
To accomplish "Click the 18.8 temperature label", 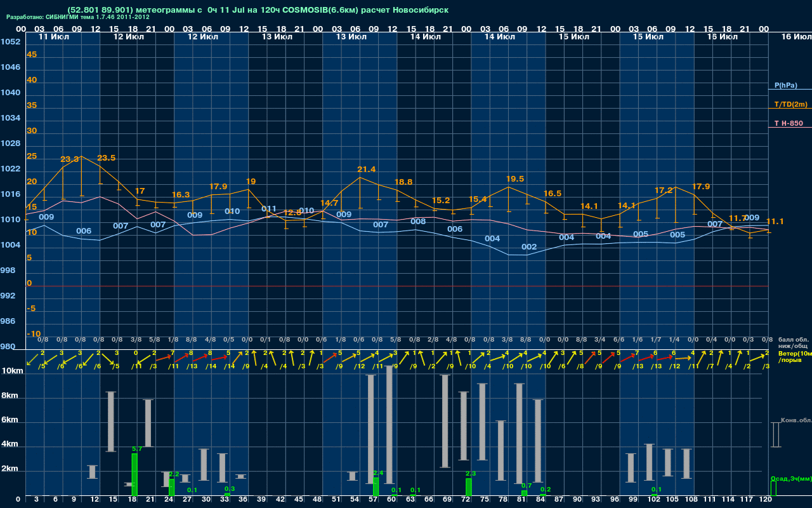I will (403, 182).
